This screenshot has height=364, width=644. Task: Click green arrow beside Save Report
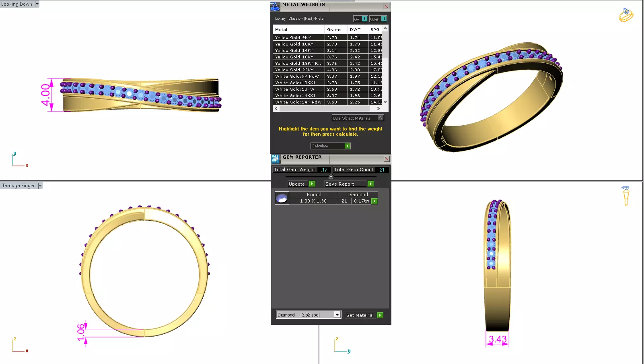pos(371,184)
